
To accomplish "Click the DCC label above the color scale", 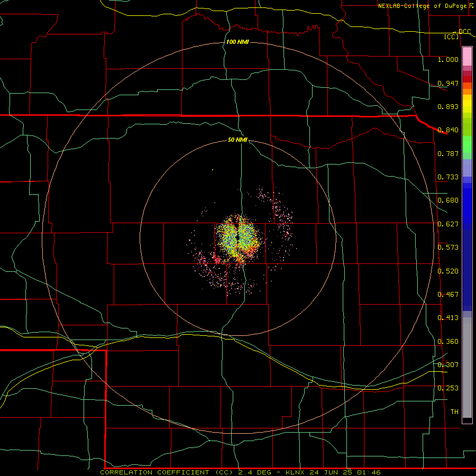I will point(464,32).
